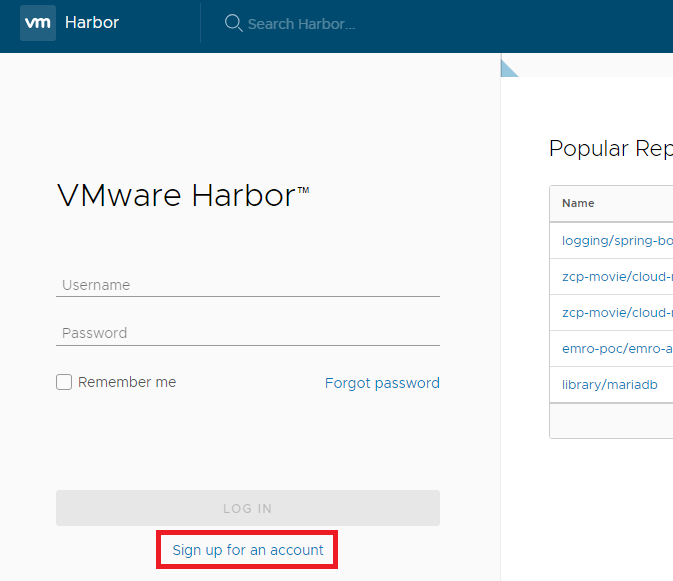Screen dimensions: 673x581
Task: Open the first zcp-movie/cloud repository link
Action: point(617,276)
